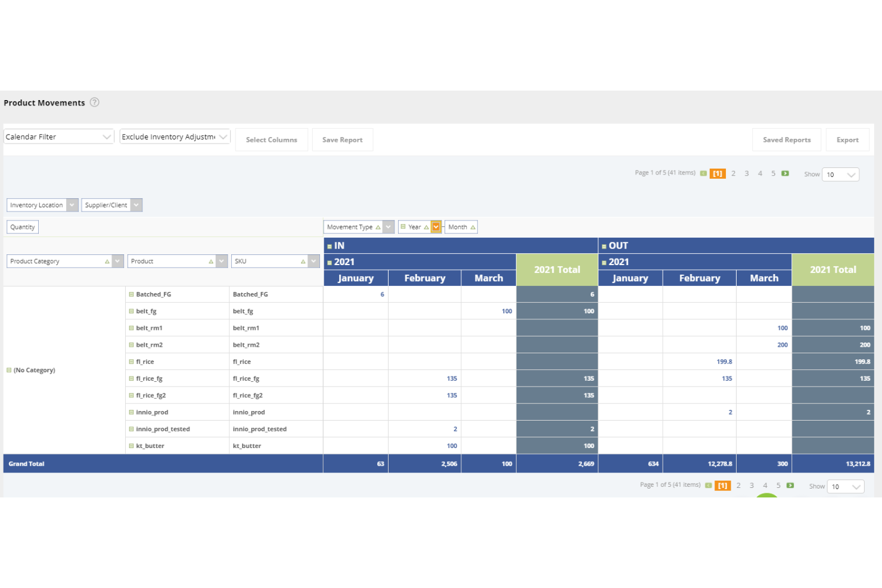Open the Year filter dropdown

(436, 226)
